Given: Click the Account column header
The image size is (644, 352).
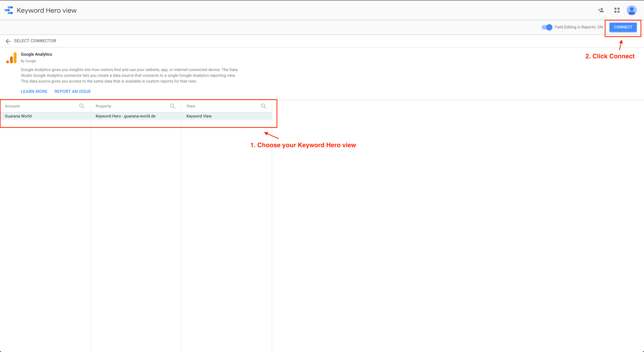Looking at the screenshot, I should (12, 106).
